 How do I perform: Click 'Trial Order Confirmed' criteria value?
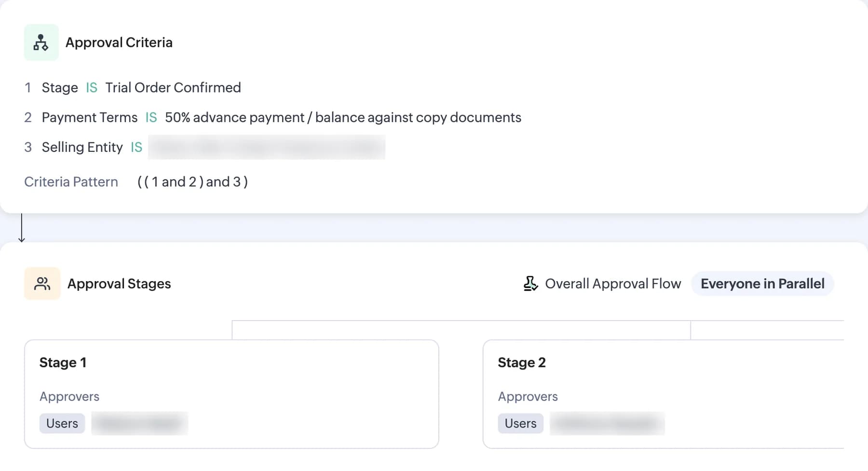coord(173,87)
